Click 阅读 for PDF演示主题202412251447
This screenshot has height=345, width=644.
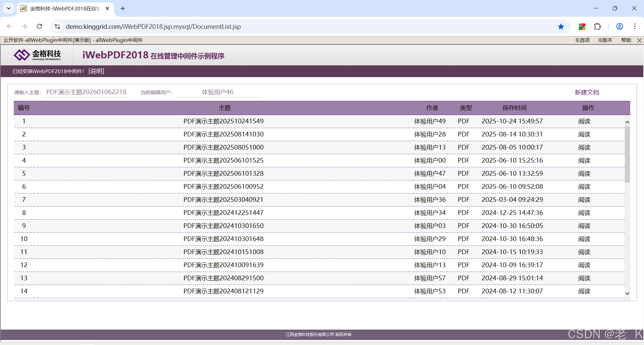tap(584, 213)
